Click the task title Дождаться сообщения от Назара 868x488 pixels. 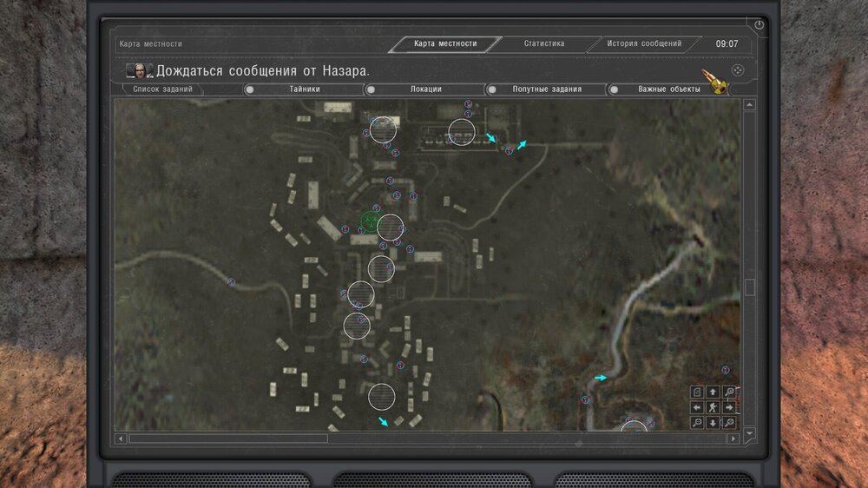point(263,71)
